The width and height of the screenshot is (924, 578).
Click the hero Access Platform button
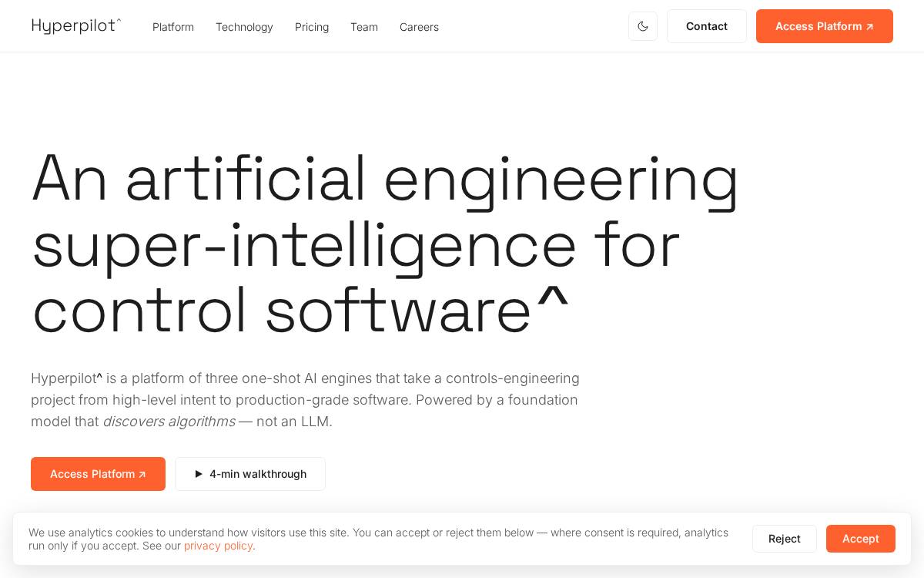tap(98, 474)
